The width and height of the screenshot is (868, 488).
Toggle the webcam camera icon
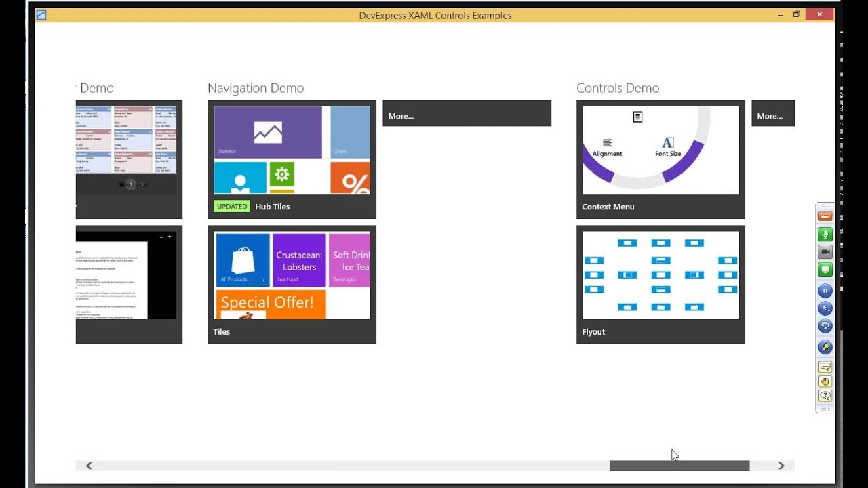coord(825,252)
